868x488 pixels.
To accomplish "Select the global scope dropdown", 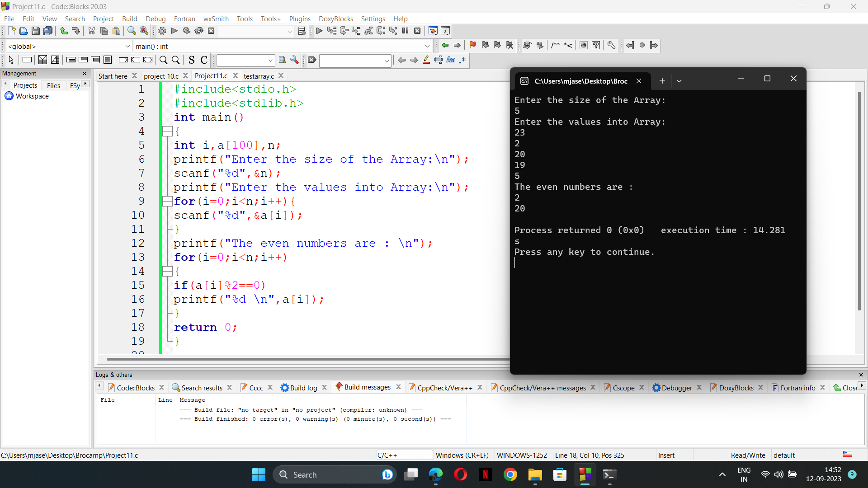I will [x=67, y=46].
